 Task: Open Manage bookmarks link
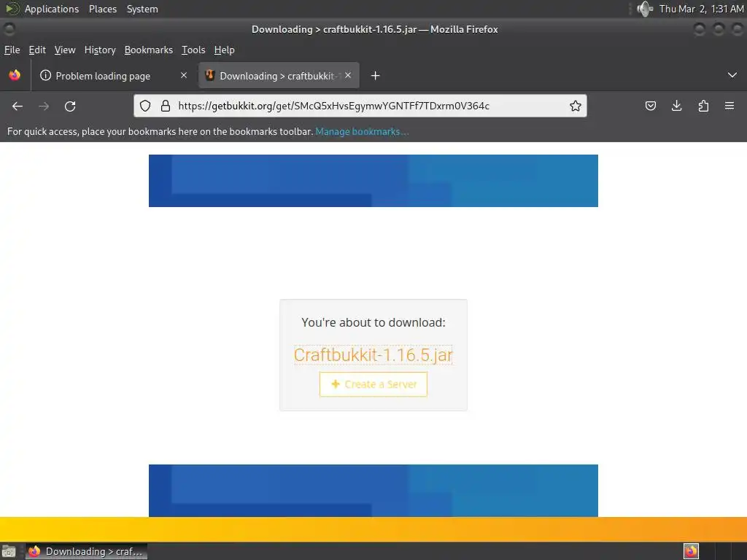pos(362,132)
